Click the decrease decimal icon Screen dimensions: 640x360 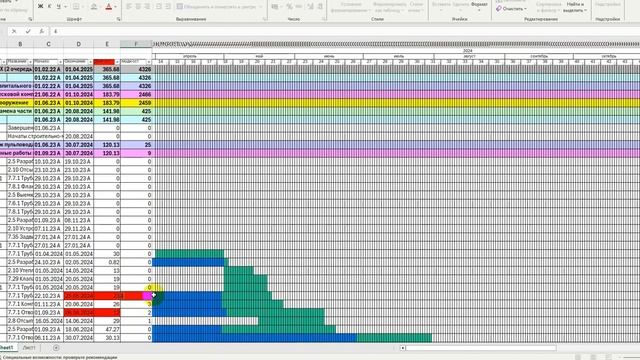pos(320,7)
